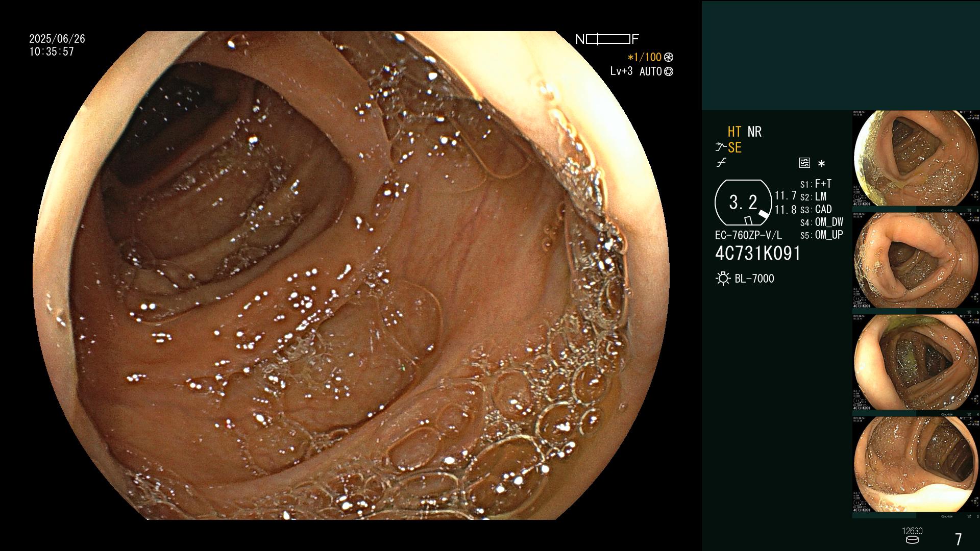Select the S5: OM_UP switch assignment
The image size is (980, 551).
tap(822, 235)
